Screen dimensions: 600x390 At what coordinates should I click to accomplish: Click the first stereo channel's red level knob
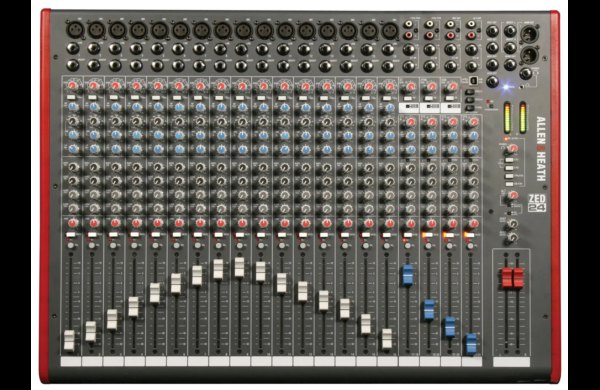[x=410, y=86]
